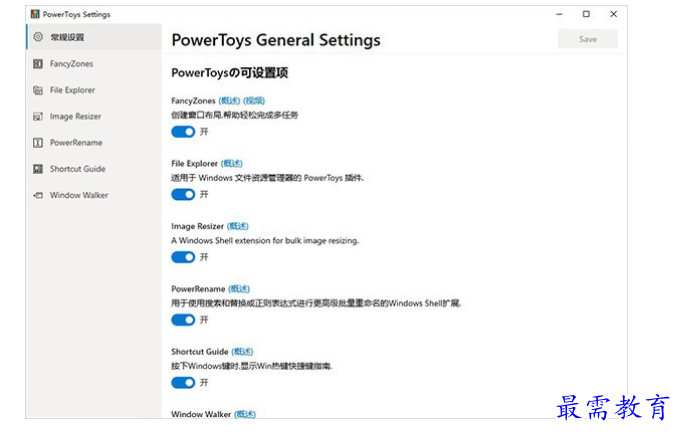Open the File Explorer sidebar icon
678x439 pixels.
(x=38, y=90)
